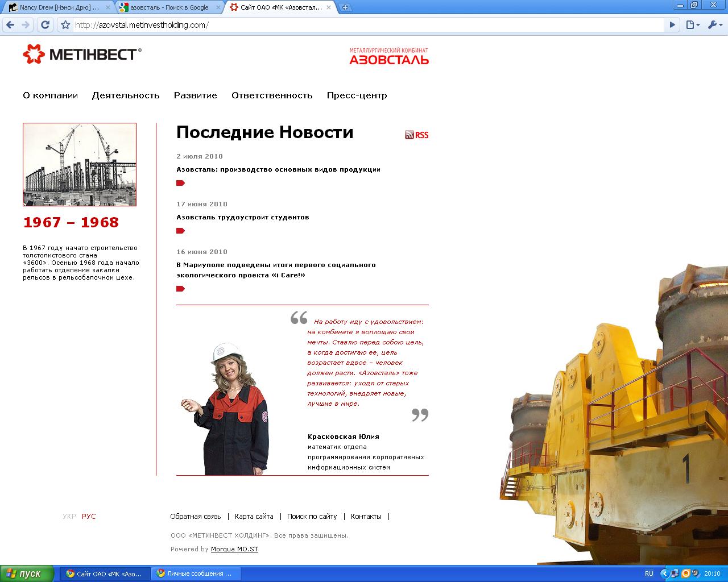The width and height of the screenshot is (728, 582).
Task: Click the taskbar clock showing 20:10
Action: coord(712,573)
